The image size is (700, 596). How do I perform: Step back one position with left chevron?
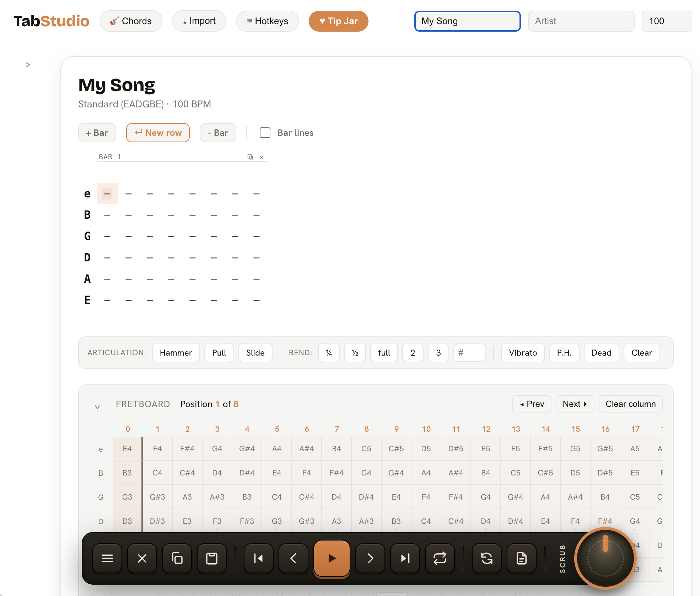coord(294,558)
